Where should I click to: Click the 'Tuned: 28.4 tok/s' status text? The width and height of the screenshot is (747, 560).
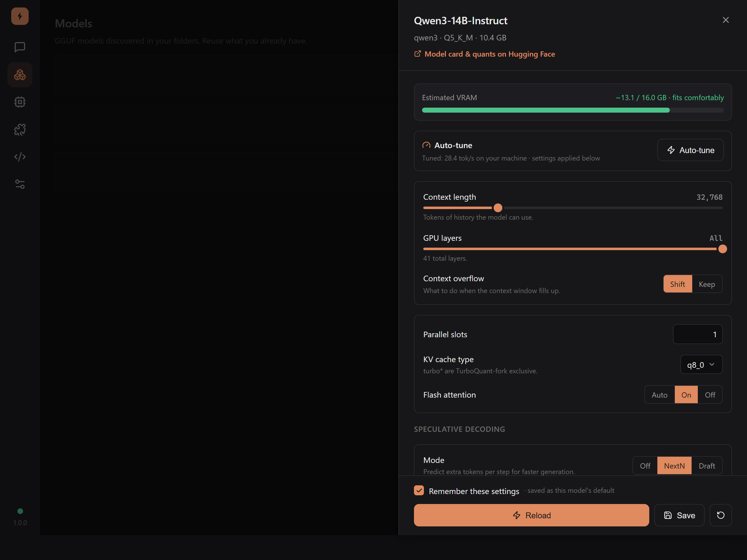(x=511, y=158)
